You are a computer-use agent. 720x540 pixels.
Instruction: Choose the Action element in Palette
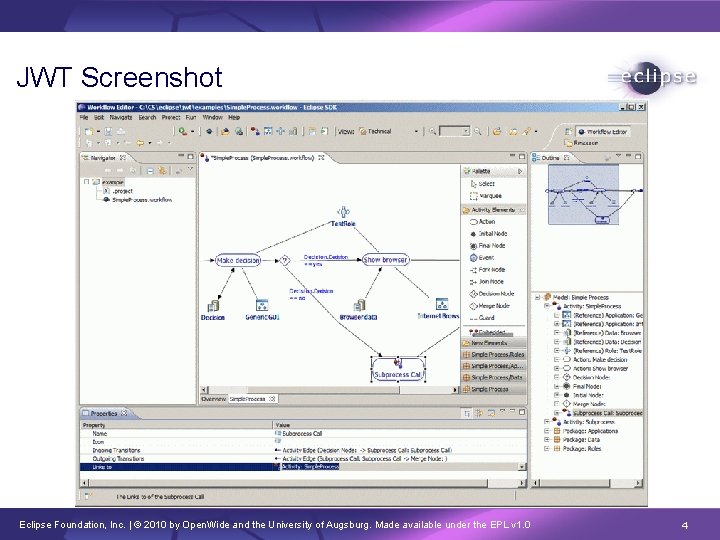(482, 222)
